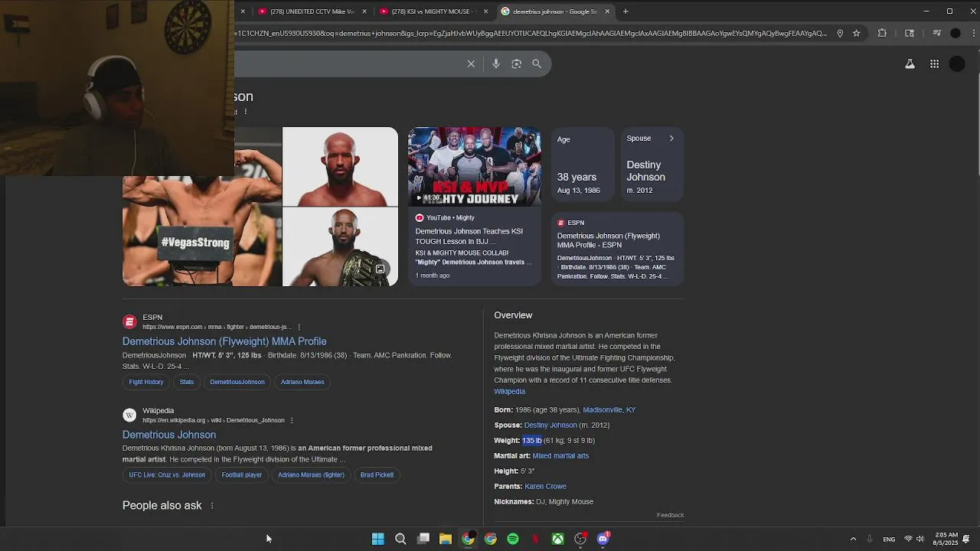Start voice search with microphone icon

[496, 64]
